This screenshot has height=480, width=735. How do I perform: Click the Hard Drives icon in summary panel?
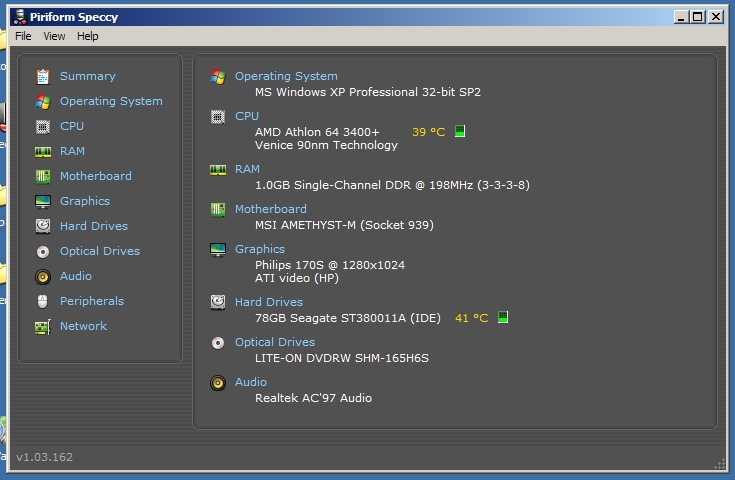click(x=218, y=302)
